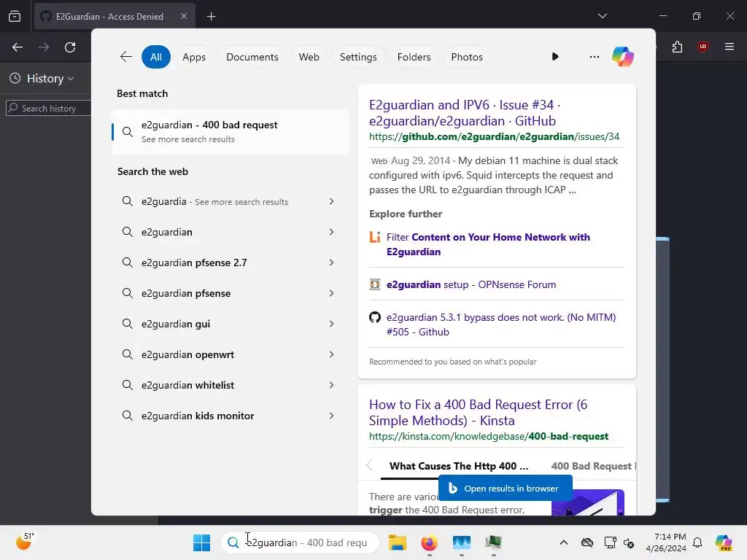Open the kinsta.com 400-bad-request URL

488,436
